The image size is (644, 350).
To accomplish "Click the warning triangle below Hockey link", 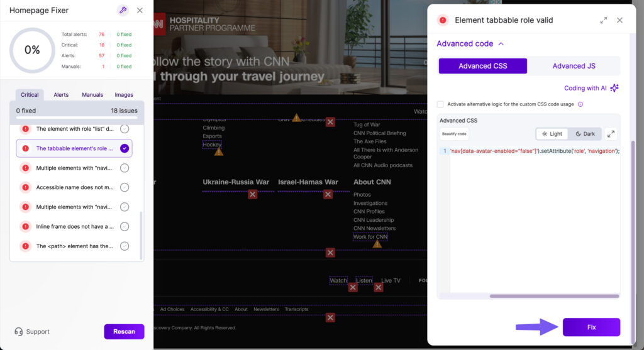I will point(218,151).
